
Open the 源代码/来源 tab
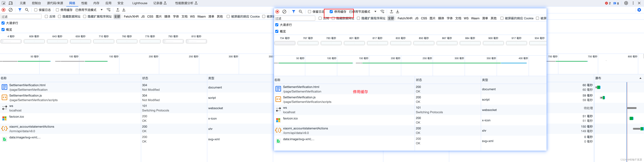(x=55, y=3)
